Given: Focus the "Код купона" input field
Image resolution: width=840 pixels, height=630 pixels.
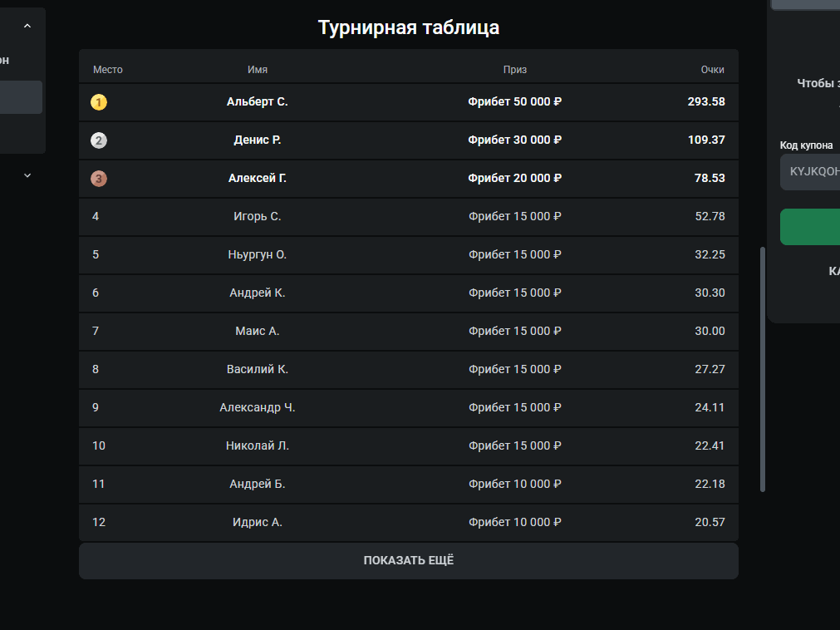Looking at the screenshot, I should (x=810, y=172).
